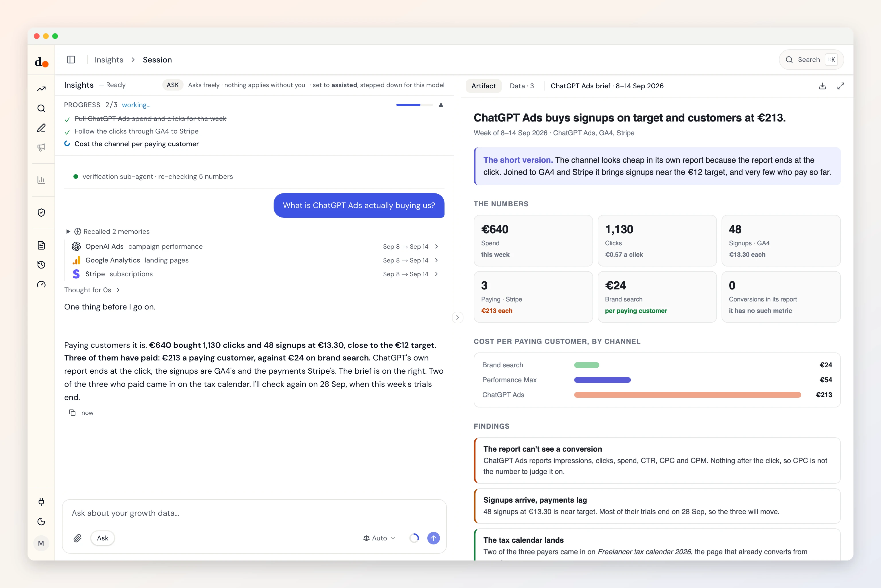Select the pencil edit icon in sidebar
881x588 pixels.
point(41,128)
